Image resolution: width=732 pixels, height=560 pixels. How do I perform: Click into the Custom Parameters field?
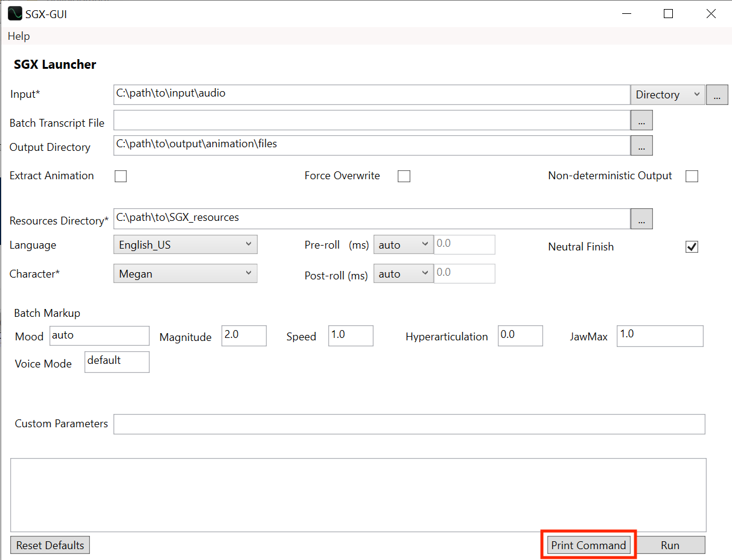pyautogui.click(x=409, y=424)
